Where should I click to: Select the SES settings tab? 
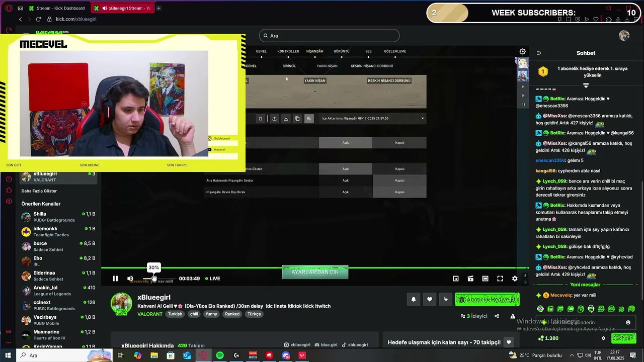(x=368, y=51)
